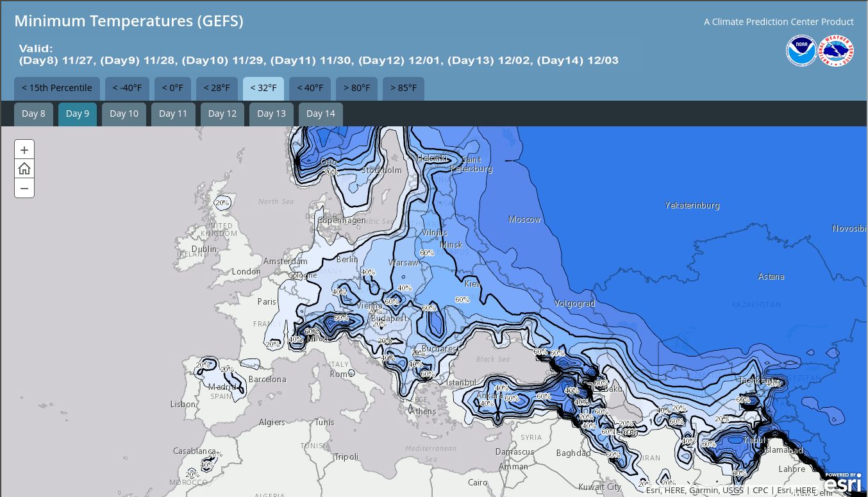Viewport: 868px width, 497px height.
Task: Click Kuwait City label on the map
Action: coord(600,487)
